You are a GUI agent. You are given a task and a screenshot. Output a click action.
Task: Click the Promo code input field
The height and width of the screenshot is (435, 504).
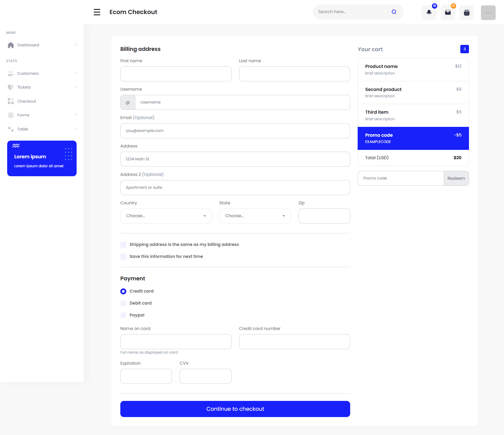pos(401,178)
